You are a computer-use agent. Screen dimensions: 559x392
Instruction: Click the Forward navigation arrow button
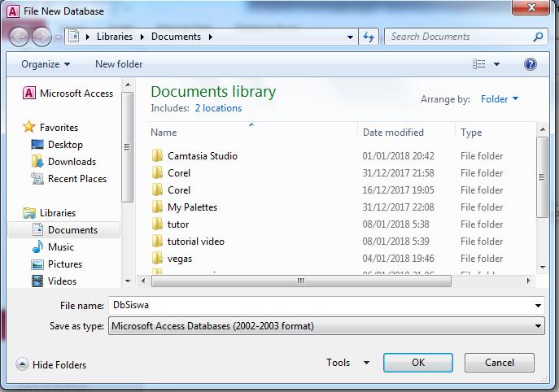coord(41,37)
